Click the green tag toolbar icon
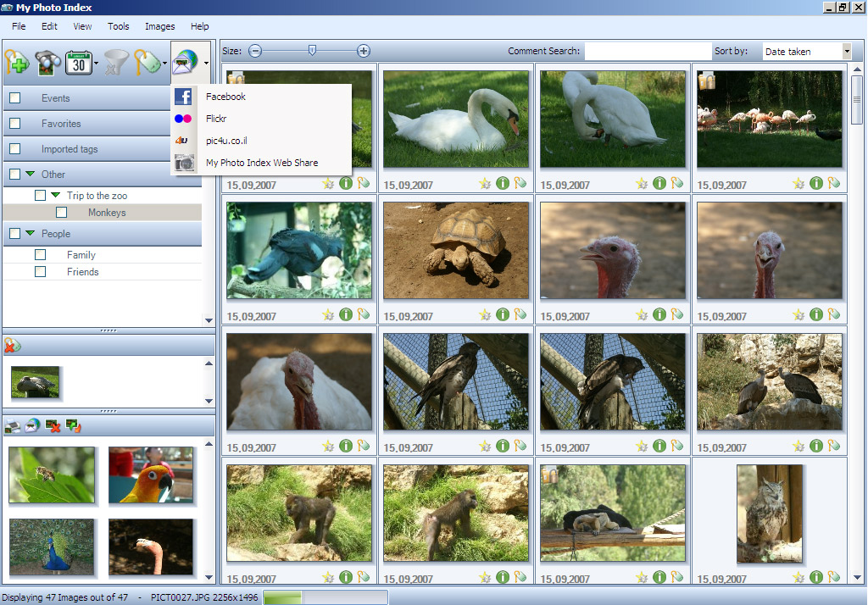Image resolution: width=868 pixels, height=605 pixels. [147, 63]
